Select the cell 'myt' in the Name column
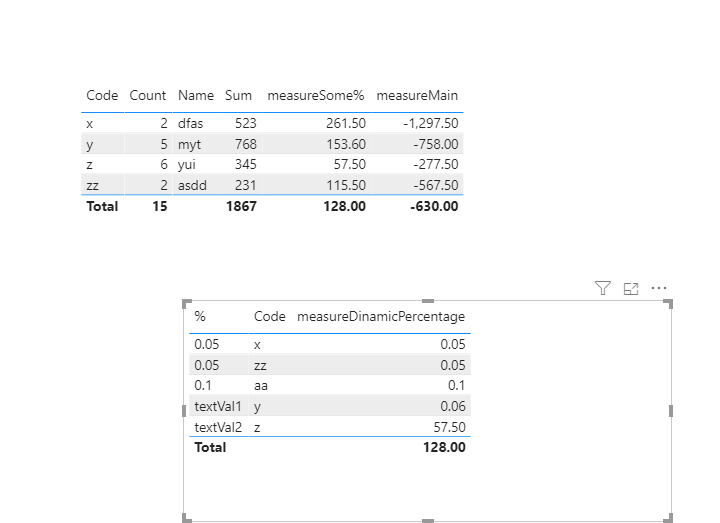 [x=189, y=145]
